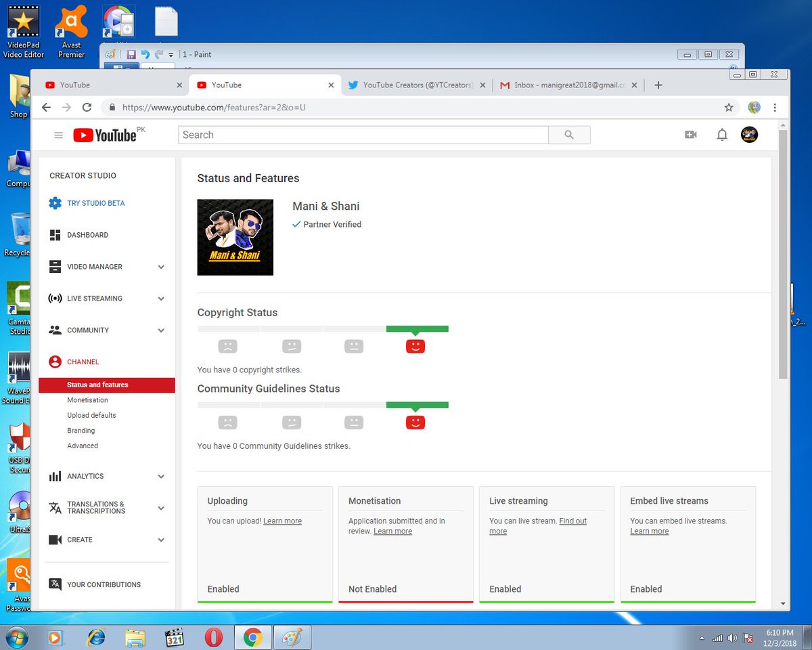
Task: Expand the Analytics section
Action: 161,477
